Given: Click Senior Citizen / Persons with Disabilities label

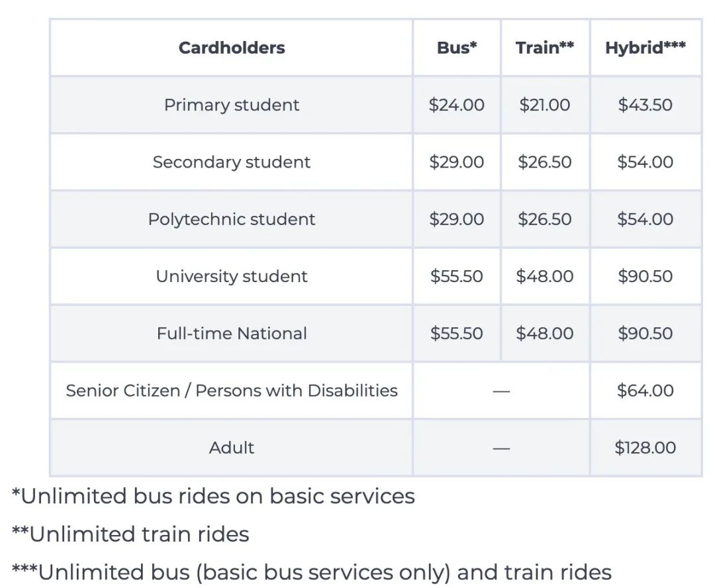Looking at the screenshot, I should click(232, 391).
